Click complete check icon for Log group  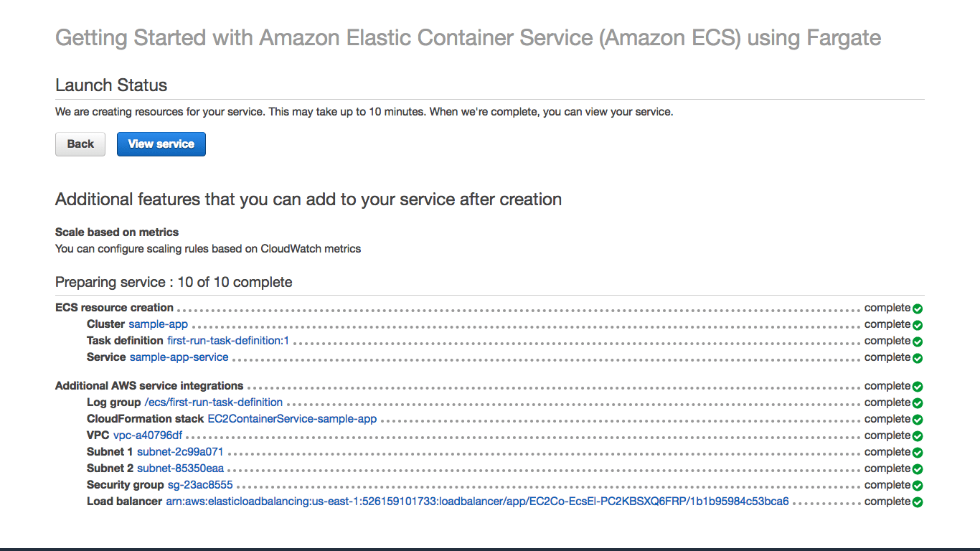pyautogui.click(x=918, y=403)
